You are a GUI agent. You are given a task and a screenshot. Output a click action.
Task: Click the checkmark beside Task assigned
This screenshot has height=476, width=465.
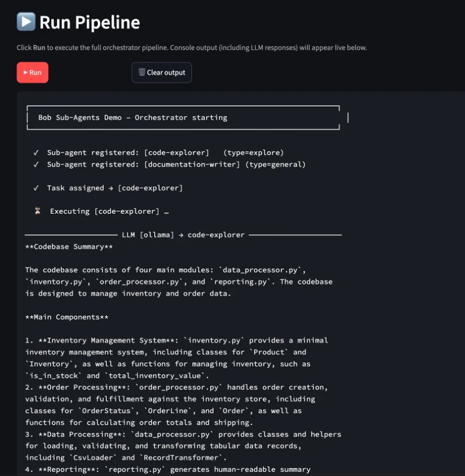click(36, 188)
